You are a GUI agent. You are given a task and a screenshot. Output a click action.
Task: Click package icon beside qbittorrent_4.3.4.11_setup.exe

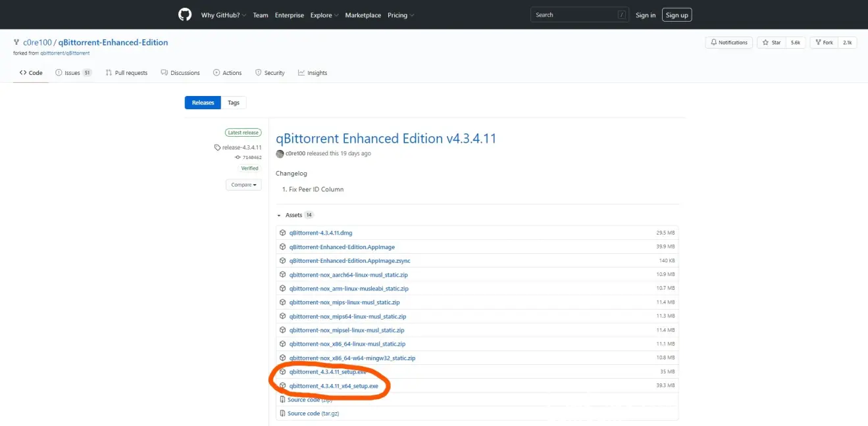282,371
